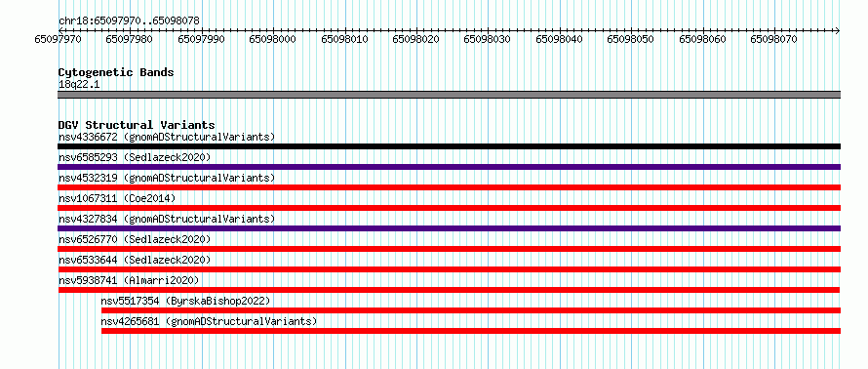This screenshot has height=369, width=868.
Task: Open the DGV Structural Variants track title
Action: [x=137, y=125]
